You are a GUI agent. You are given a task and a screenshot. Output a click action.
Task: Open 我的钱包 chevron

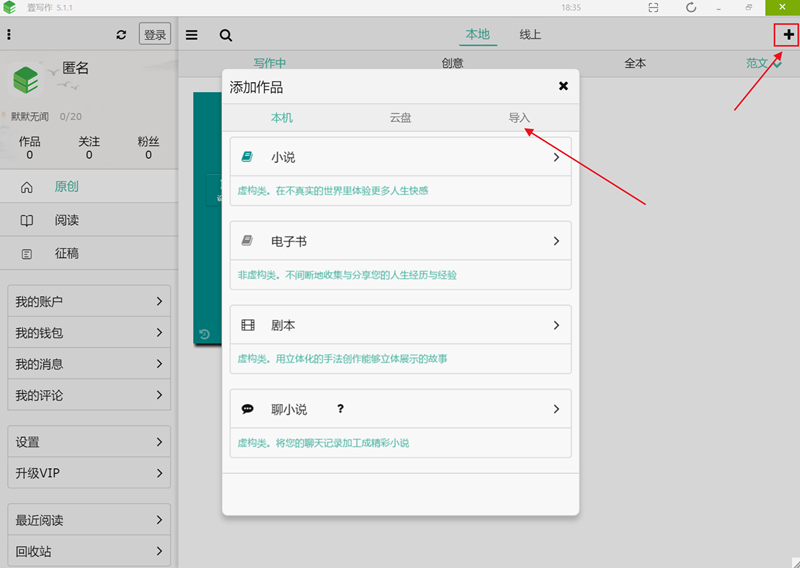pos(159,333)
